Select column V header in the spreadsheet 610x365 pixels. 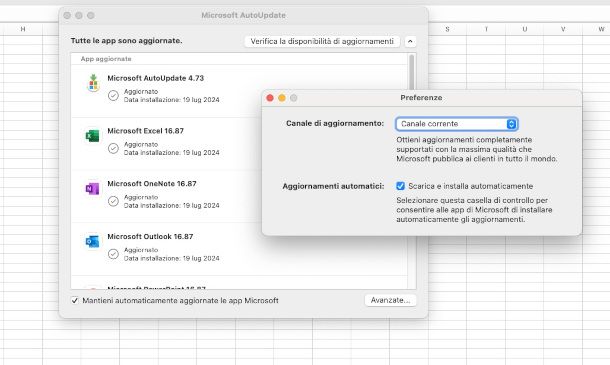coord(563,29)
